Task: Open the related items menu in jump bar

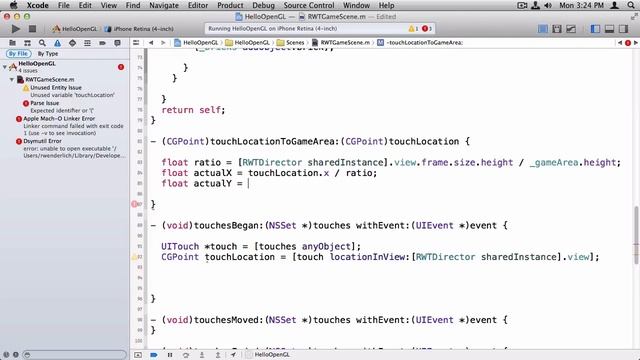Action: pyautogui.click(x=136, y=42)
